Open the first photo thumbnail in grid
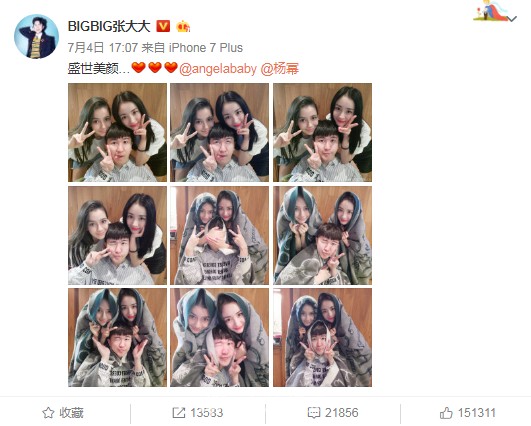 click(x=118, y=132)
